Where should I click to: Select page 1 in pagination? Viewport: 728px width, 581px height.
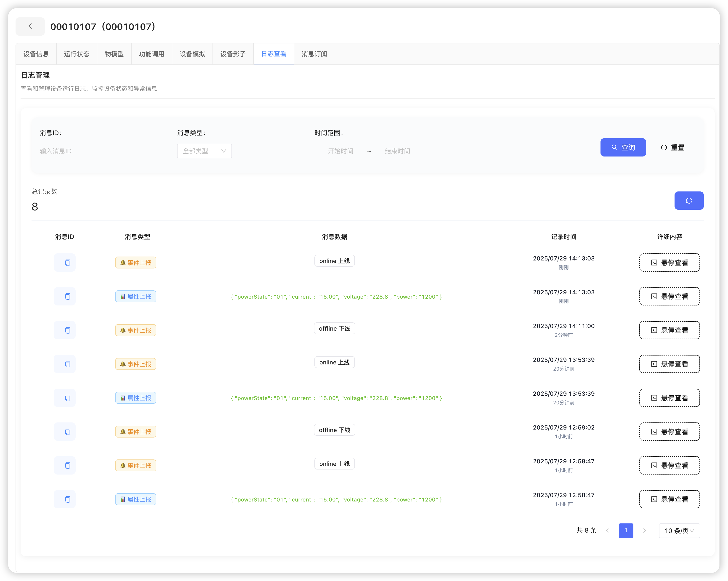pyautogui.click(x=625, y=530)
